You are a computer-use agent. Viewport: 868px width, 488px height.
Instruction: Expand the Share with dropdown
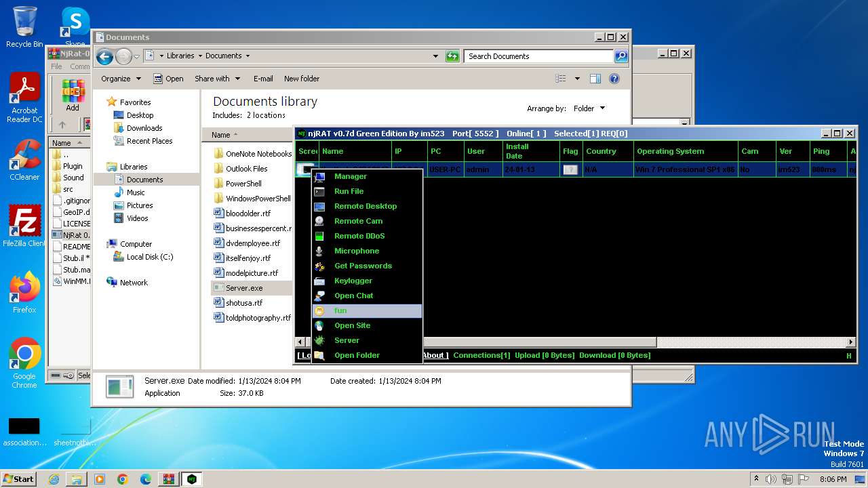click(x=218, y=79)
